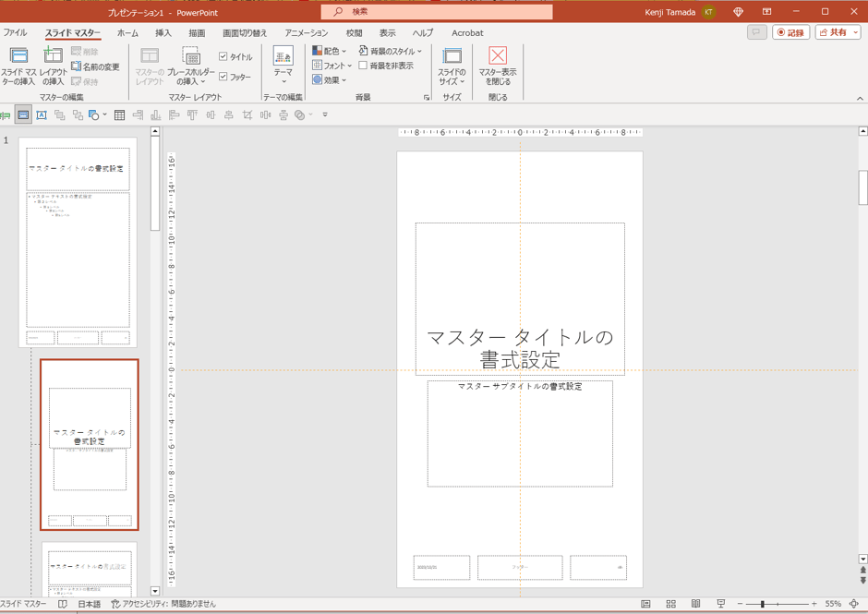Enable the 背景を非表示 checkbox
Screen dimensions: 868x614
pyautogui.click(x=363, y=66)
